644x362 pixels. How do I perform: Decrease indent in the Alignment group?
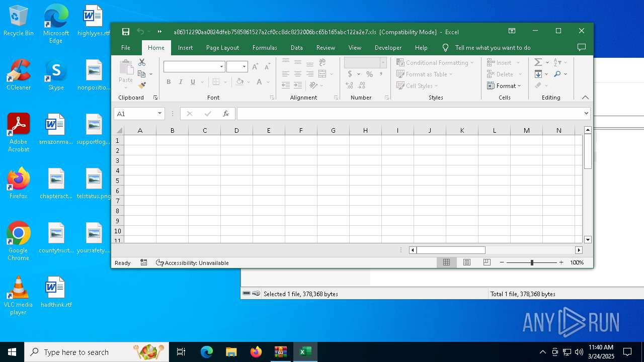286,86
